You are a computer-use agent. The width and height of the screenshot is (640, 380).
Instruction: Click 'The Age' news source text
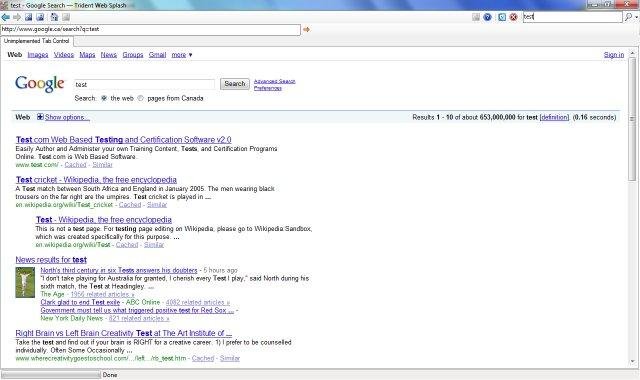[x=52, y=294]
